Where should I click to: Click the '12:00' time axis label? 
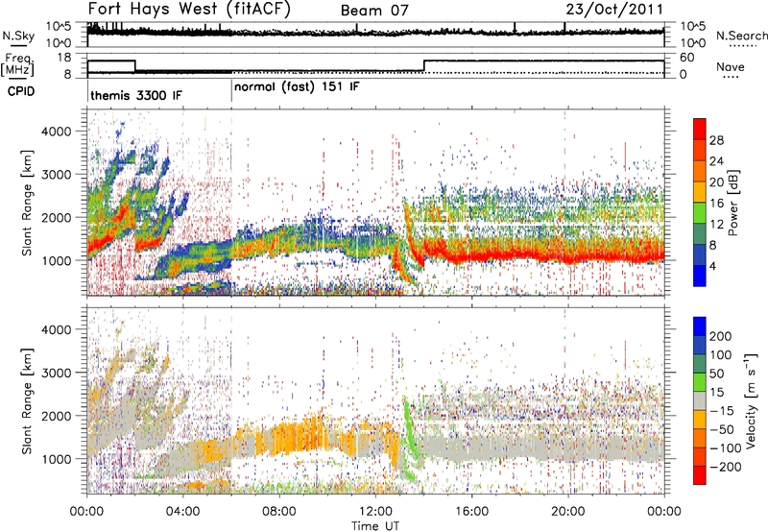[x=375, y=512]
